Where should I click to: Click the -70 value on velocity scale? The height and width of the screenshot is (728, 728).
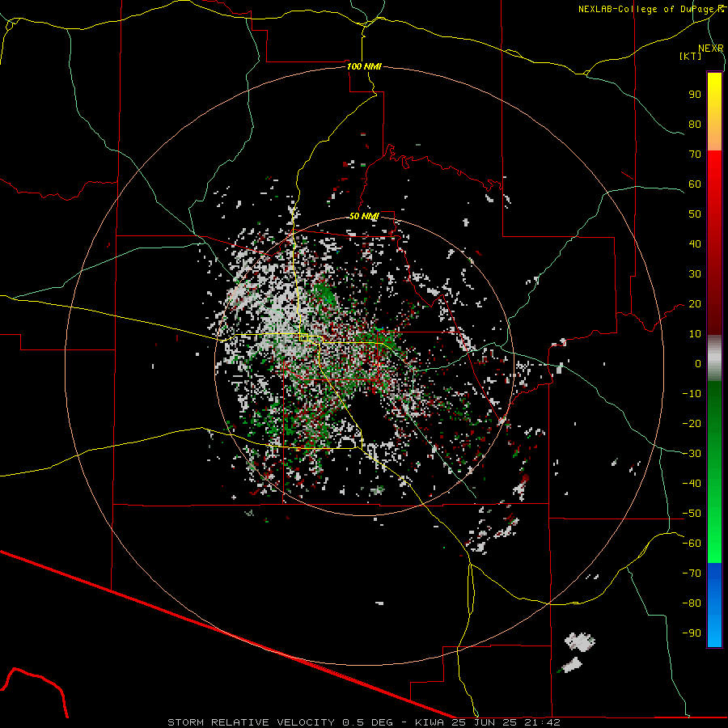pos(692,574)
